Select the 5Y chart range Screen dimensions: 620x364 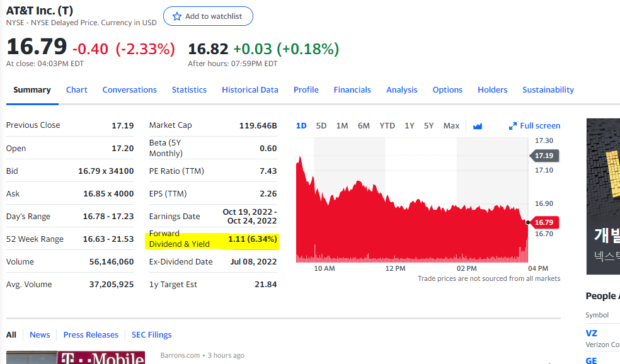[428, 126]
